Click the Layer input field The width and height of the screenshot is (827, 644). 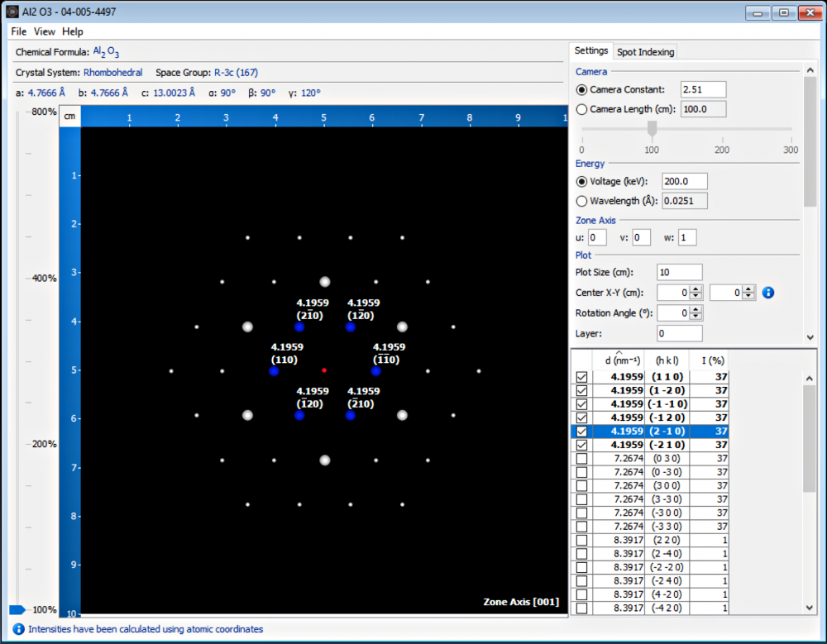coord(679,333)
